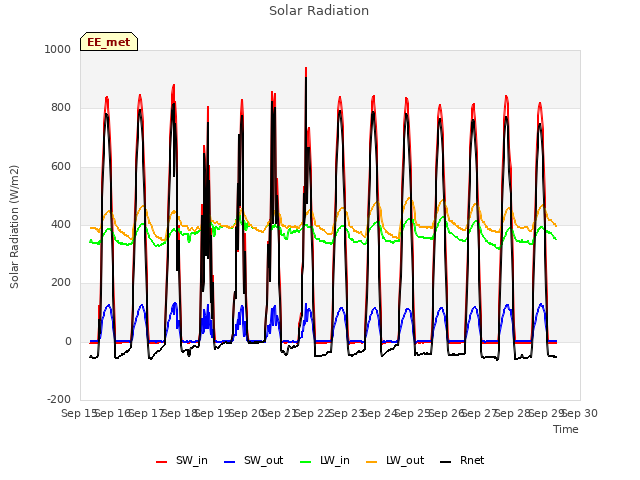The height and width of the screenshot is (480, 640).
Task: Select the Rnet legend label
Action: point(472,460)
